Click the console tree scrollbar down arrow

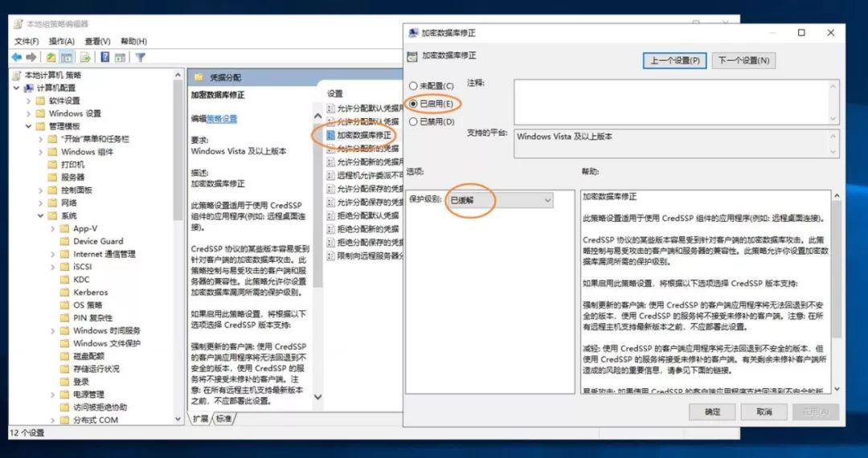178,419
